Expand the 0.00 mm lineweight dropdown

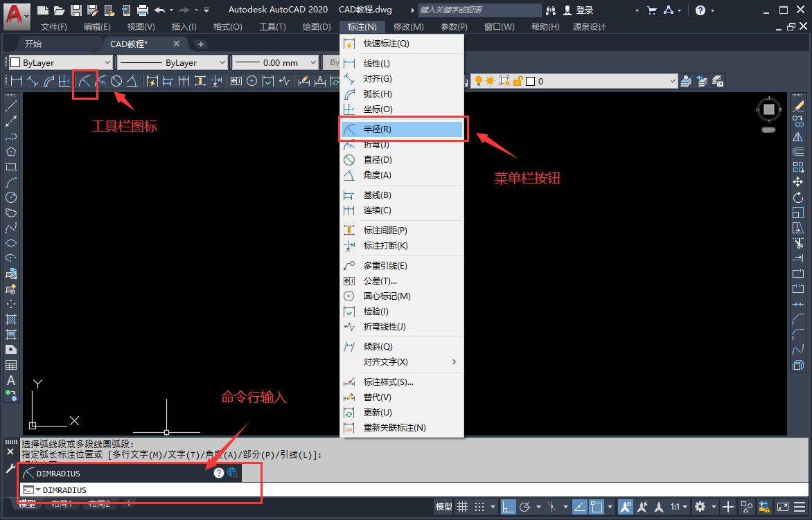tap(275, 62)
